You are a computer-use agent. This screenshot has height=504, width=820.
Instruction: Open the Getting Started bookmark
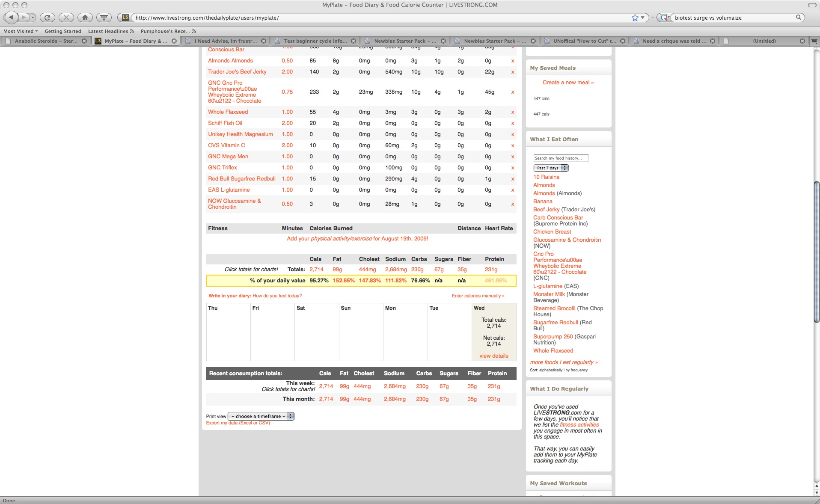(63, 31)
